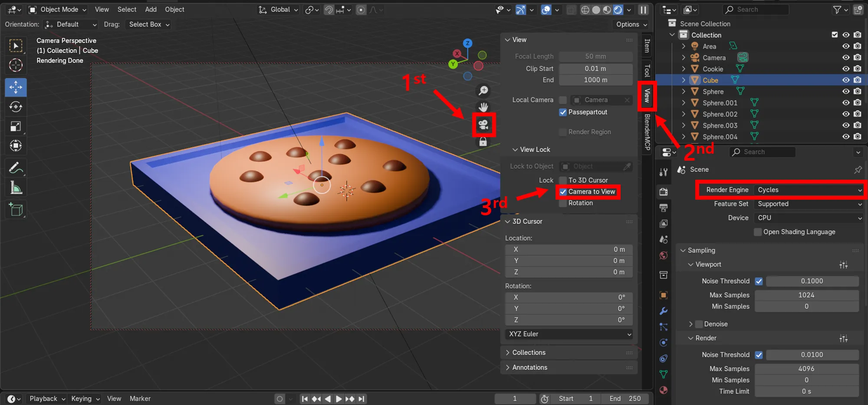Click the pan hand viewport icon
Viewport: 868px width, 405px height.
(x=483, y=107)
